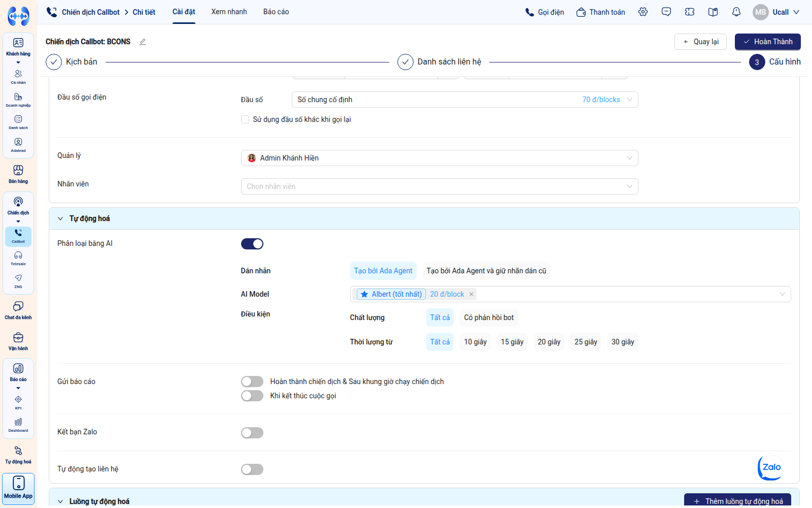
Task: Open AI Model dropdown arrow
Action: [x=782, y=294]
